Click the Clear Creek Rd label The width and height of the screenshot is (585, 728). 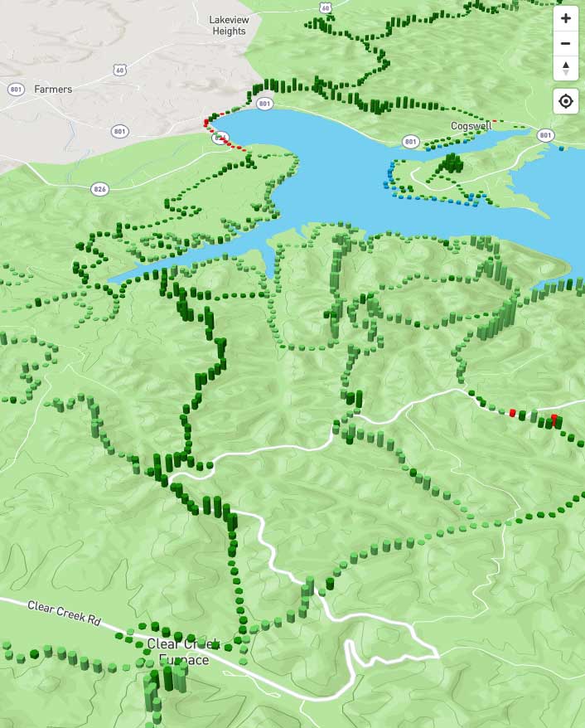[64, 613]
